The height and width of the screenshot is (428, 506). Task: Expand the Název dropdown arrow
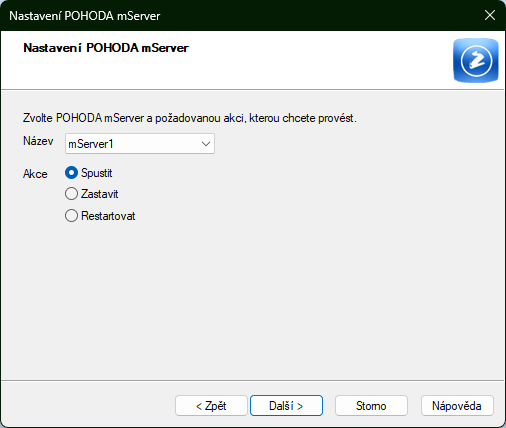[x=206, y=144]
